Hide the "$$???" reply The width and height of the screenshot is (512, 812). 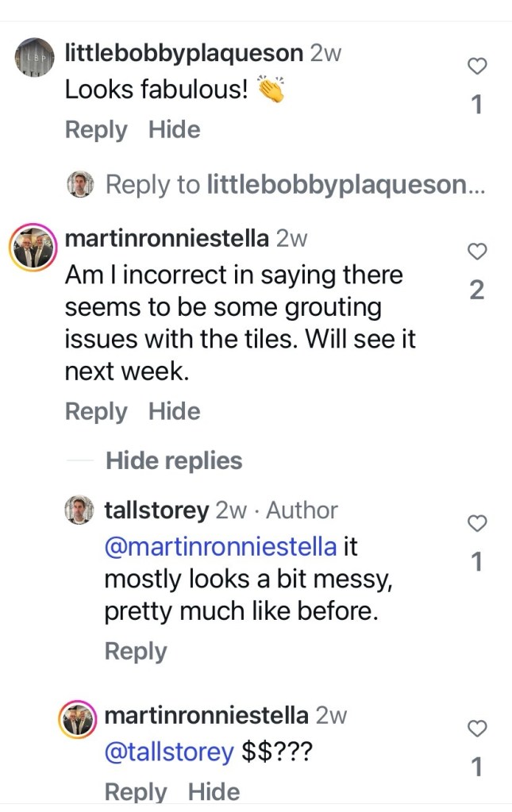(214, 791)
